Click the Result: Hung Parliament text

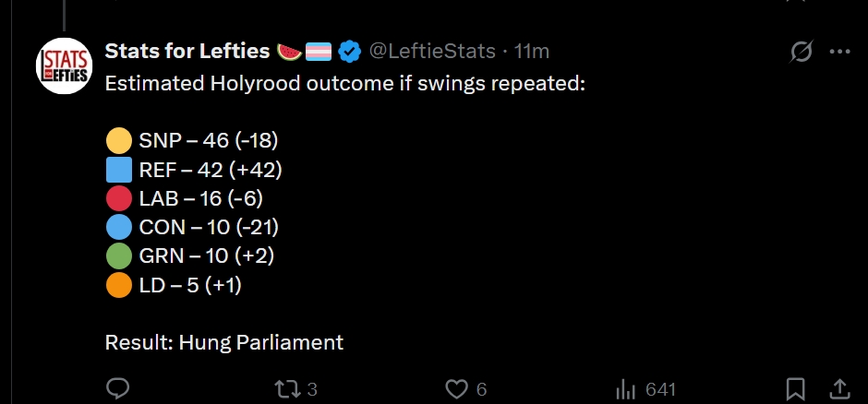(224, 342)
